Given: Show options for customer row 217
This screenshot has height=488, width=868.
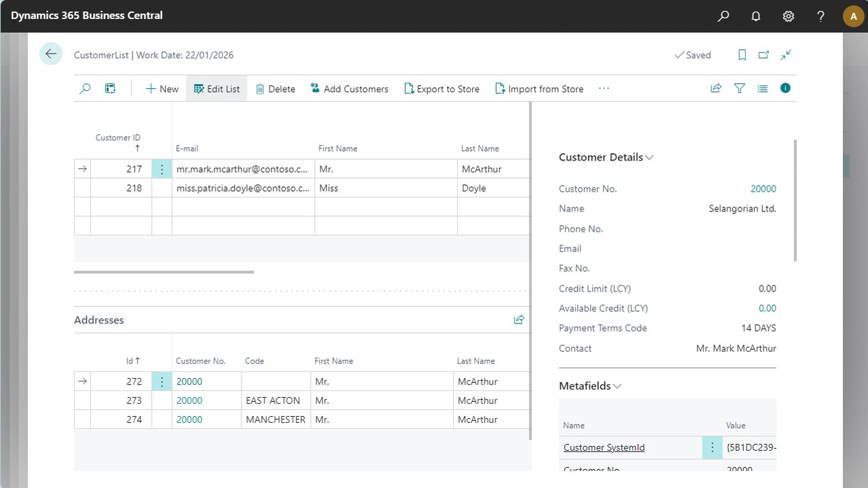Looking at the screenshot, I should [x=161, y=169].
